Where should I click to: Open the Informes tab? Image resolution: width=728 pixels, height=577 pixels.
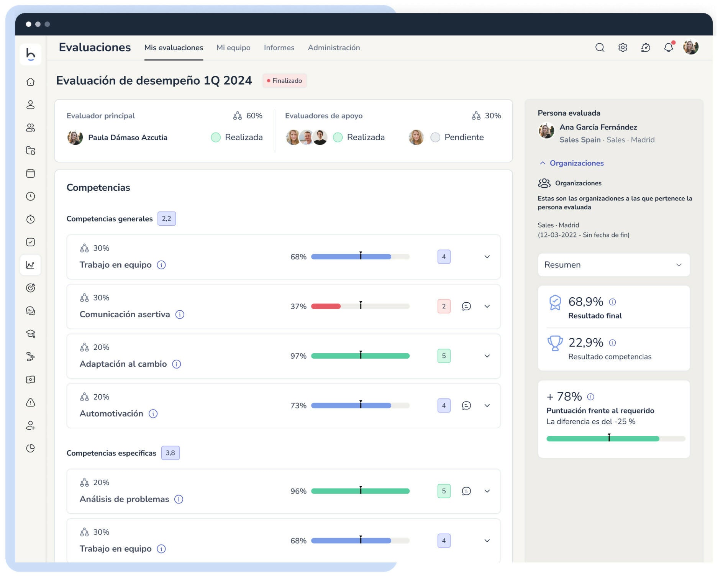[279, 48]
